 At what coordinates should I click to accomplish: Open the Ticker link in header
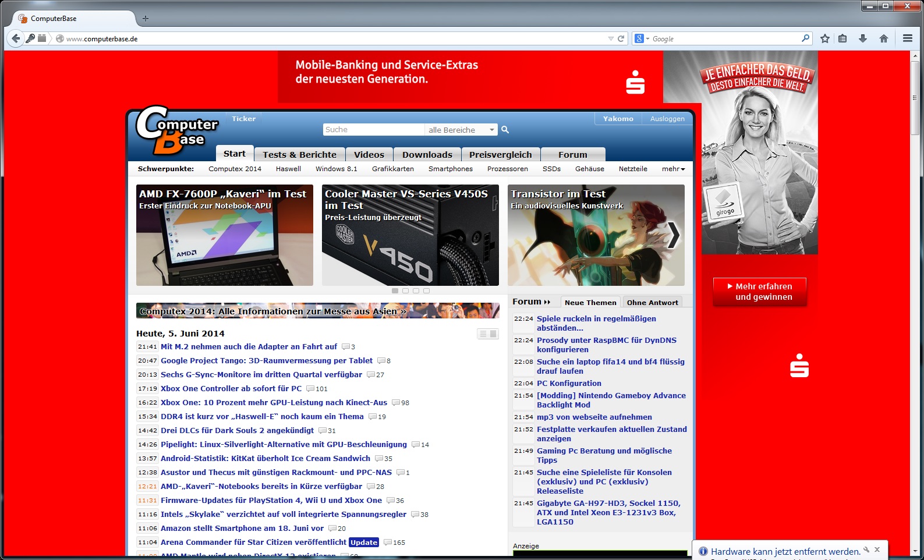243,119
